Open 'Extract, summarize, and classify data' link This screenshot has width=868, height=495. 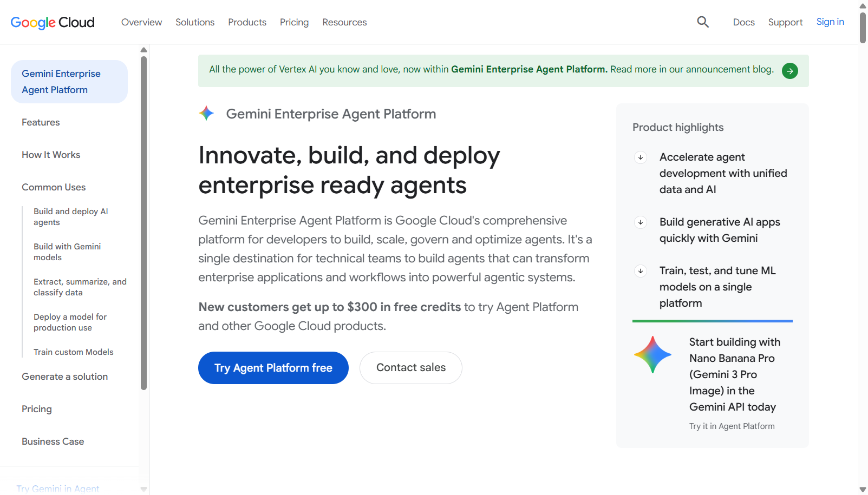tap(80, 287)
